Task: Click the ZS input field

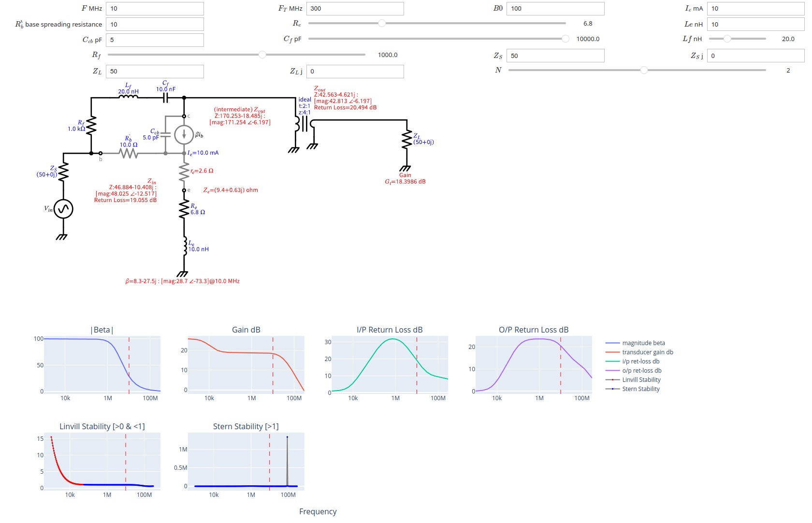Action: click(x=555, y=56)
